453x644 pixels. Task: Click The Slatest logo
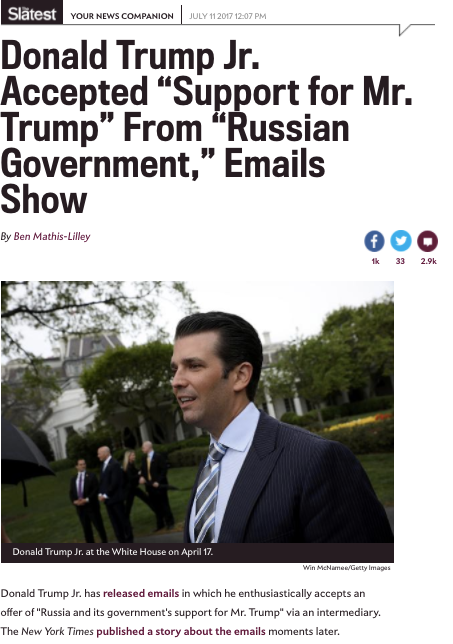click(x=32, y=12)
